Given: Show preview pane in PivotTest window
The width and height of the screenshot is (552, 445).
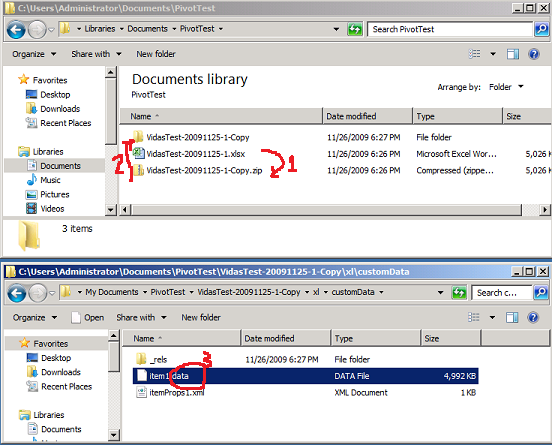Looking at the screenshot, I should [513, 54].
